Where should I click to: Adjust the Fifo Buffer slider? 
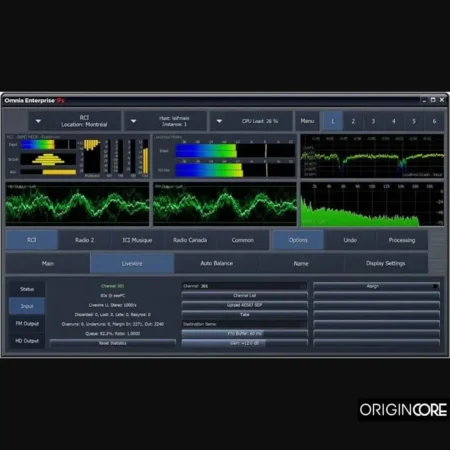244,333
